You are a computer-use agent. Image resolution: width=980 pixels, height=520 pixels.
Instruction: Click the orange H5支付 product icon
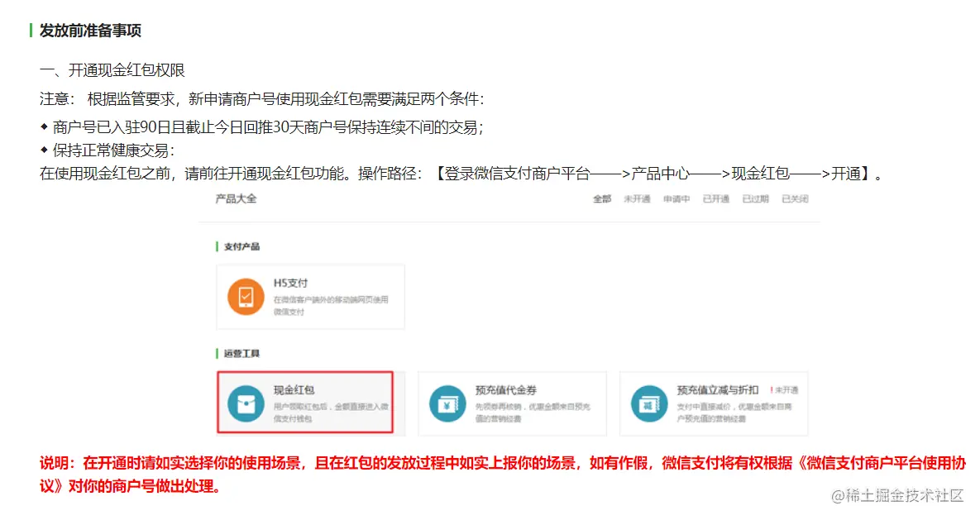(246, 297)
